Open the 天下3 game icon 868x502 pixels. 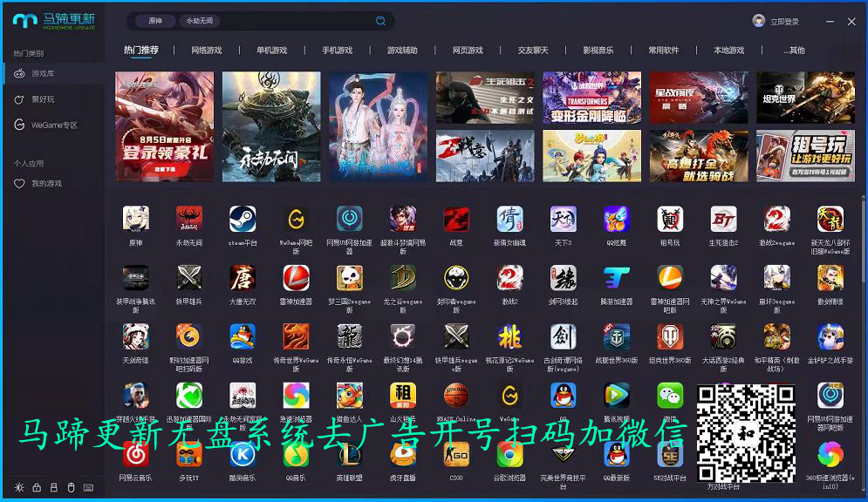pyautogui.click(x=563, y=219)
